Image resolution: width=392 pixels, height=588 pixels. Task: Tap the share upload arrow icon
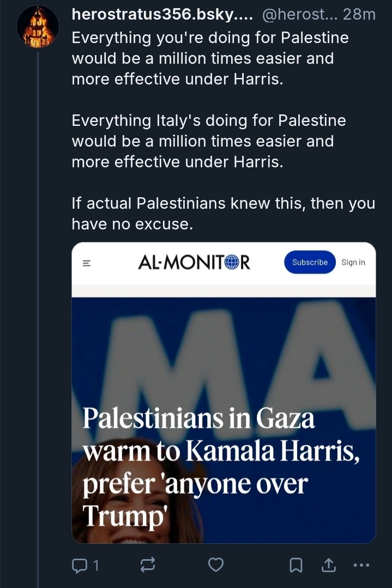pos(329,565)
